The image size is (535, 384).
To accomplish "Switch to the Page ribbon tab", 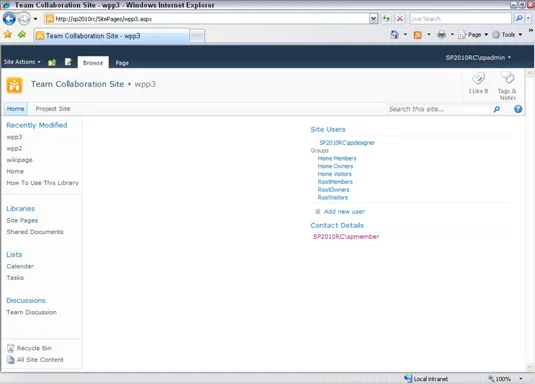I will (122, 63).
